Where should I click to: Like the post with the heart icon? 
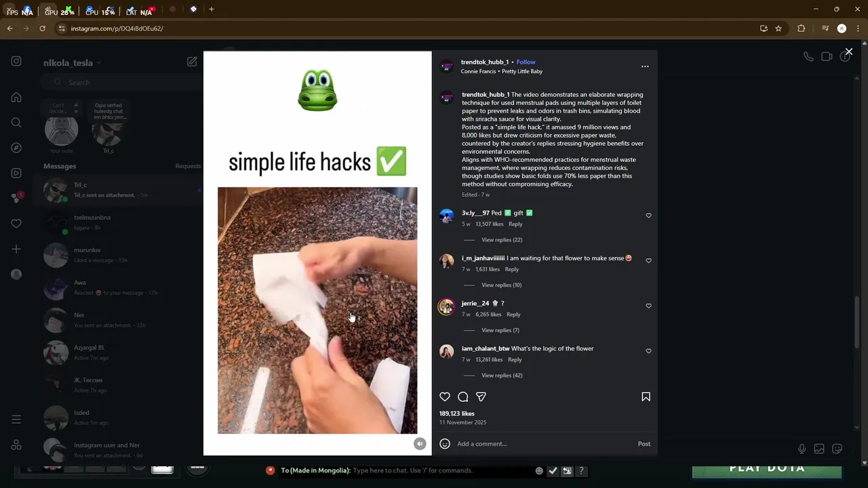pos(445,397)
